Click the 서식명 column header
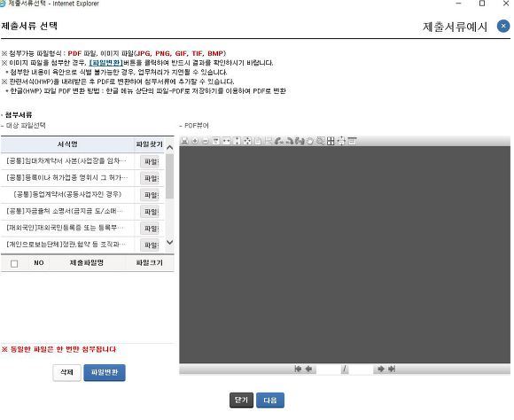This screenshot has width=514, height=420. click(67, 144)
